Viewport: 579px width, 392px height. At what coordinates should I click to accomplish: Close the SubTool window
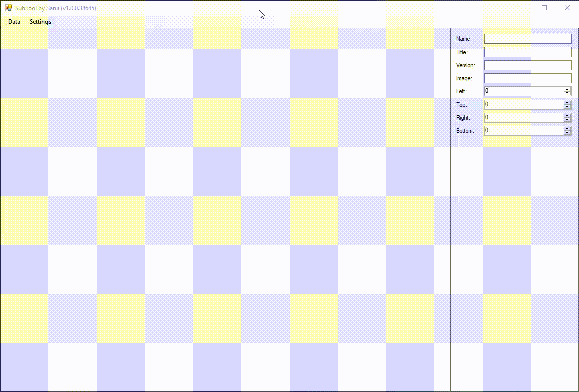(x=567, y=8)
